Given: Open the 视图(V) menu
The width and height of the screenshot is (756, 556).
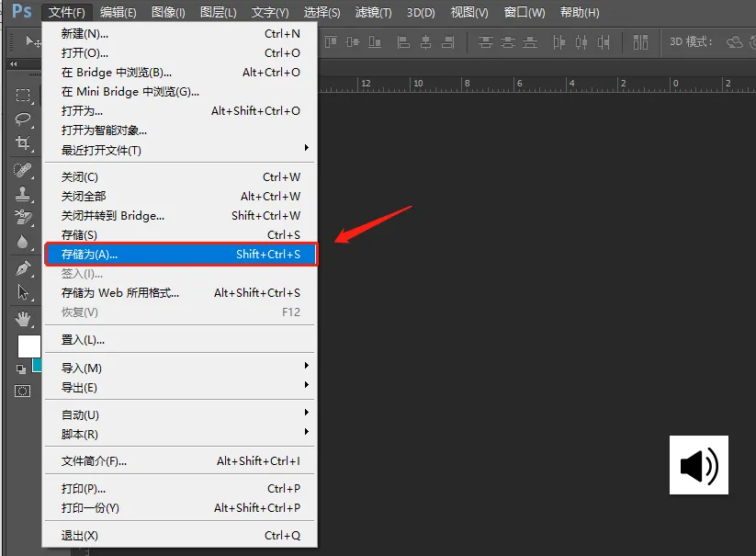Looking at the screenshot, I should click(x=469, y=12).
